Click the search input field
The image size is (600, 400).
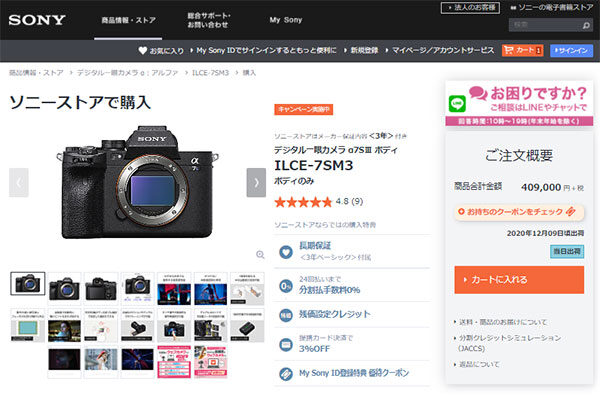(545, 25)
